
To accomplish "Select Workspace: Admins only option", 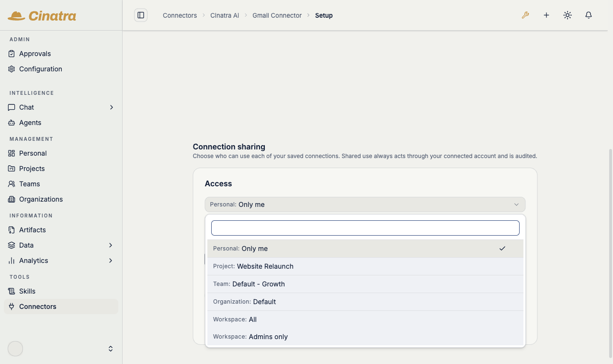I will coord(365,337).
